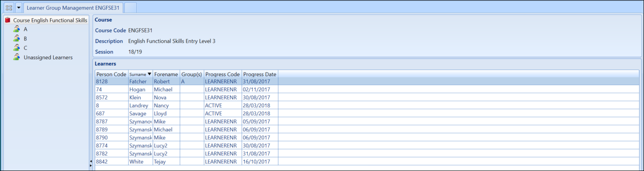This screenshot has height=171, width=644.
Task: Select the empty tab beside Learner Group Management
Action: pos(130,8)
